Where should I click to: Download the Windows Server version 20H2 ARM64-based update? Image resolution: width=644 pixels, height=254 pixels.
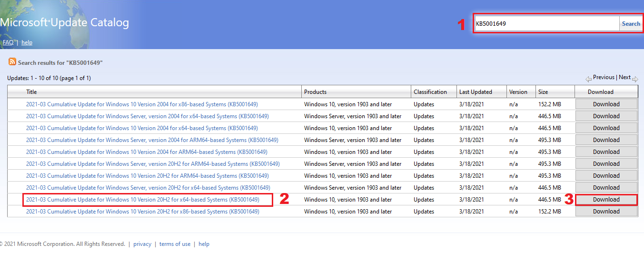[x=606, y=164]
